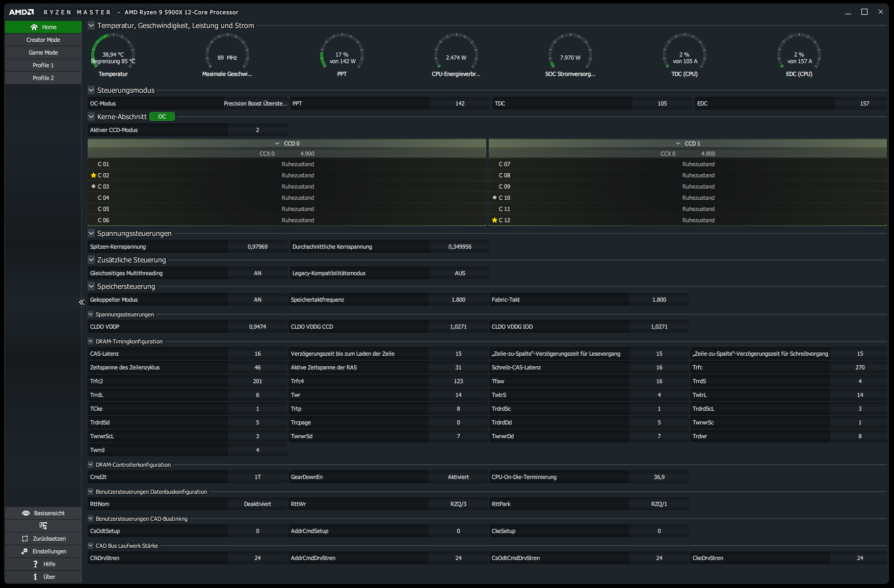Switch to Game Mode
This screenshot has height=588, width=894.
[43, 52]
